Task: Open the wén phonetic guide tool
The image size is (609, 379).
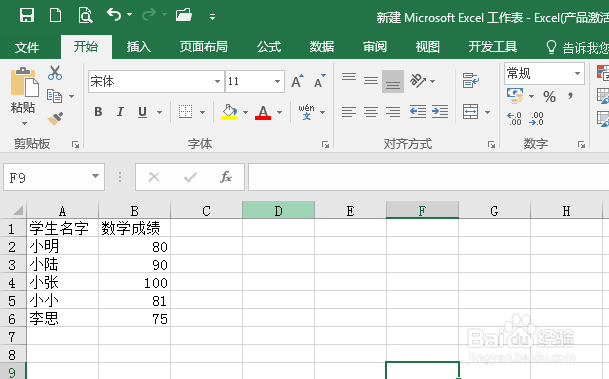Action: pos(306,112)
